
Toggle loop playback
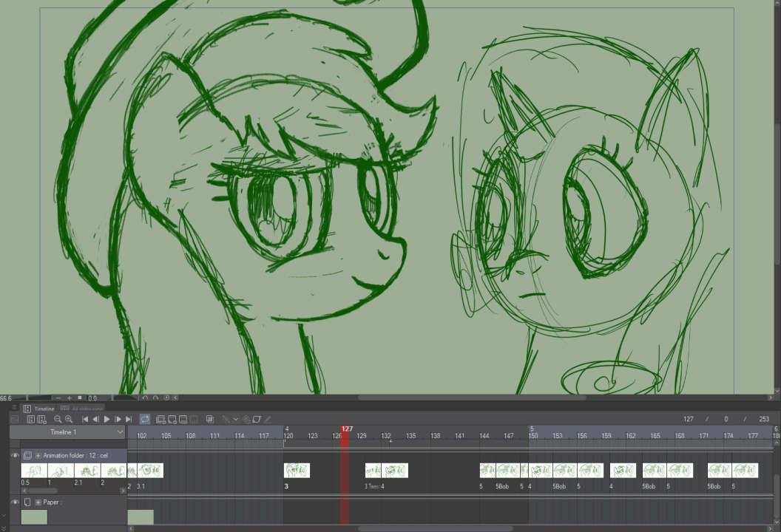145,420
